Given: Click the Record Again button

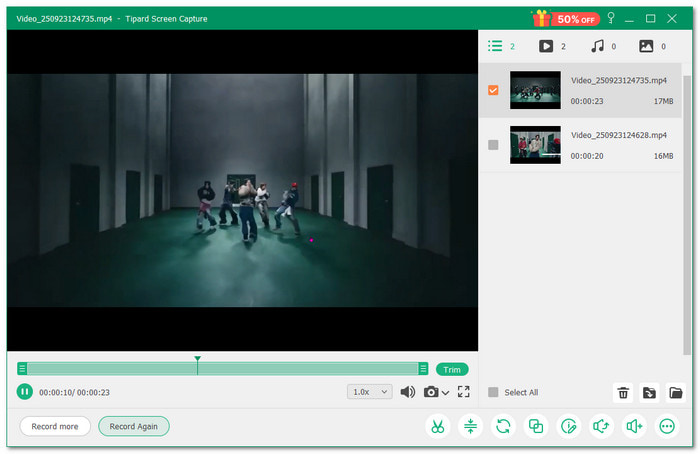Looking at the screenshot, I should [133, 426].
